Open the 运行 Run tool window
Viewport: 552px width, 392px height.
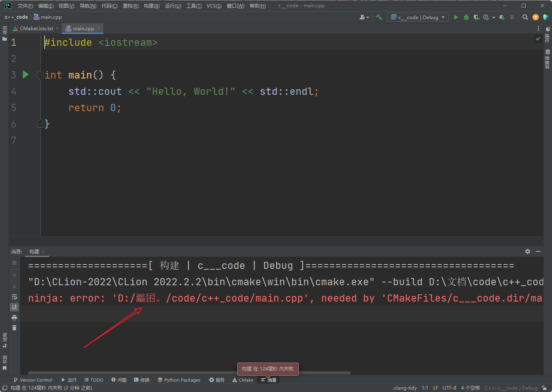click(69, 380)
